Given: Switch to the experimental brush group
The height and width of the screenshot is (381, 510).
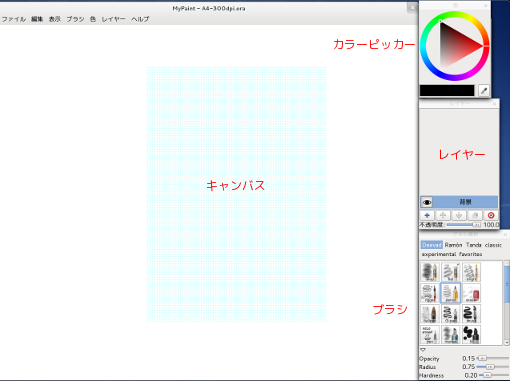Looking at the screenshot, I should tap(439, 254).
